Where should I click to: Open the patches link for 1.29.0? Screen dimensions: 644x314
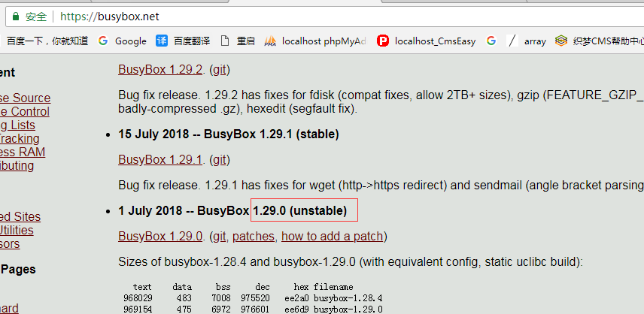[x=254, y=237]
